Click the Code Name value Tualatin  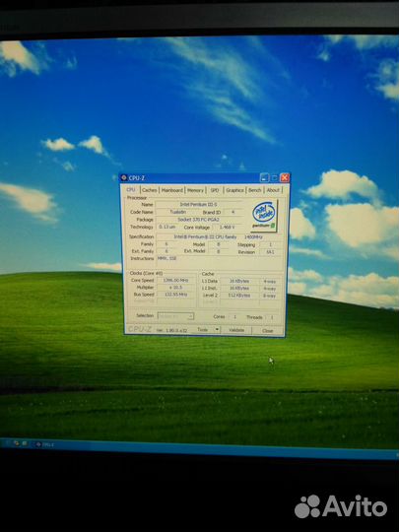(x=177, y=212)
